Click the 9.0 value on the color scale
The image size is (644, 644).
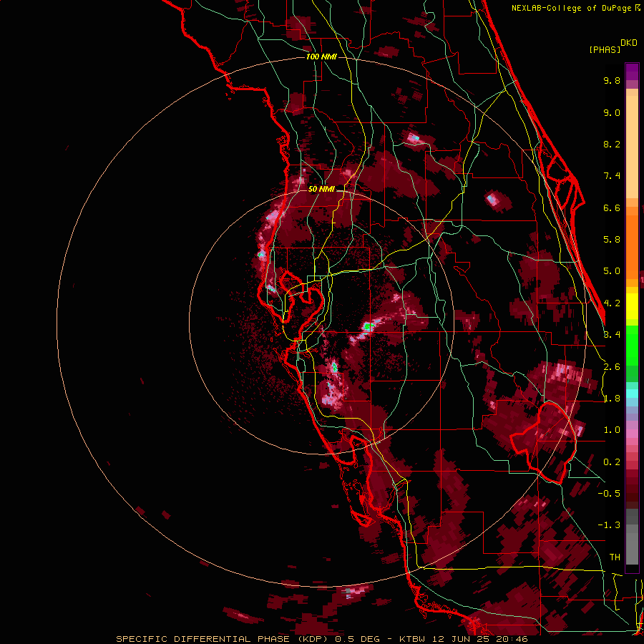(x=612, y=112)
